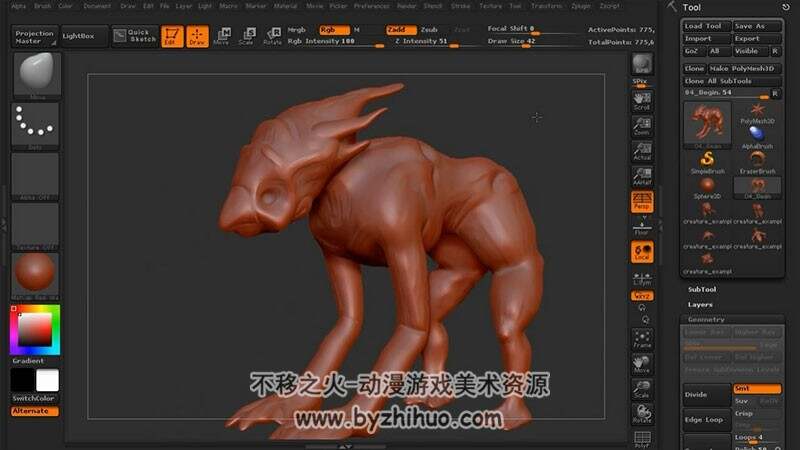Click the BPR render icon above SPix
Image resolution: width=800 pixels, height=450 pixels.
pos(642,64)
